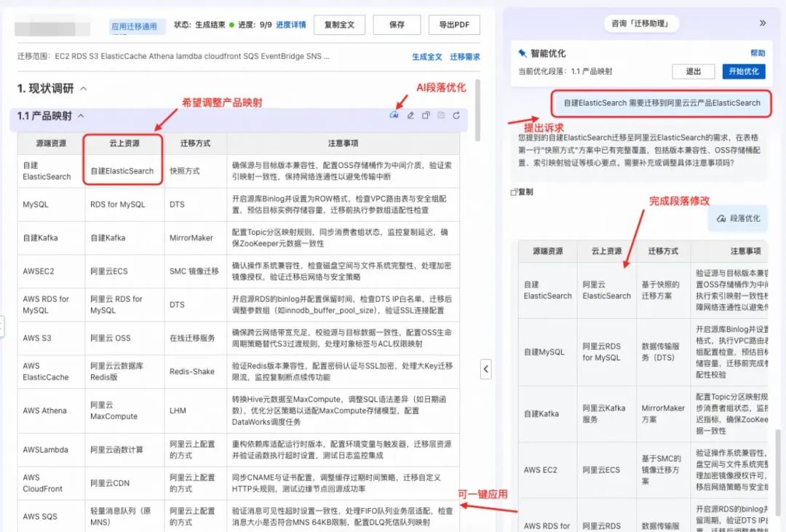The height and width of the screenshot is (532, 786).
Task: Click the 退出 button
Action: point(693,71)
